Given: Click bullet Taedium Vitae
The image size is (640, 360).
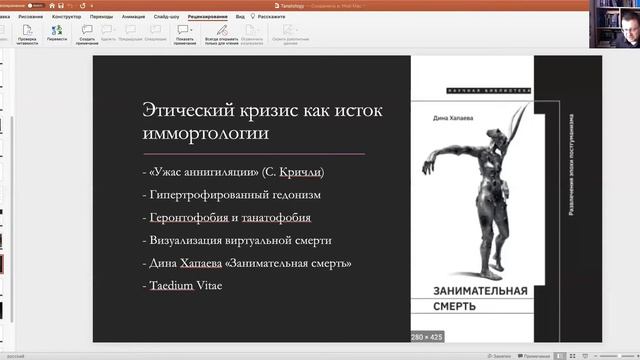Looking at the screenshot, I should [182, 285].
